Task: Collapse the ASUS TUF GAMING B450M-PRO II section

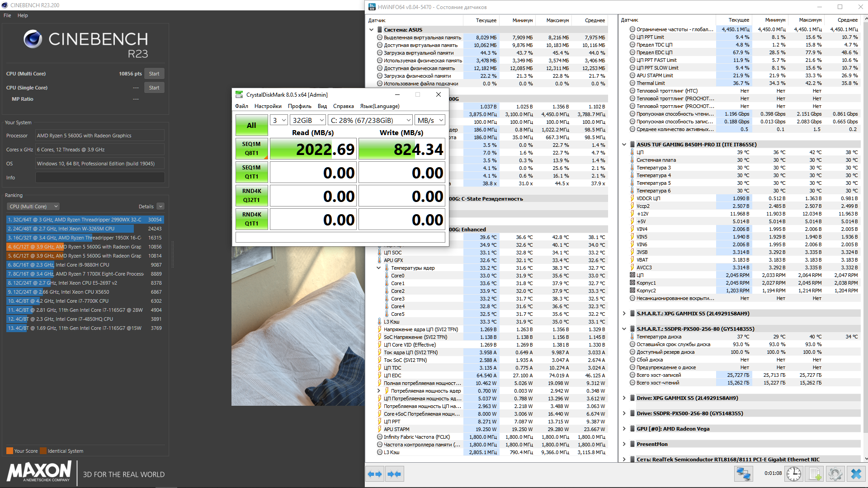Action: (x=624, y=145)
